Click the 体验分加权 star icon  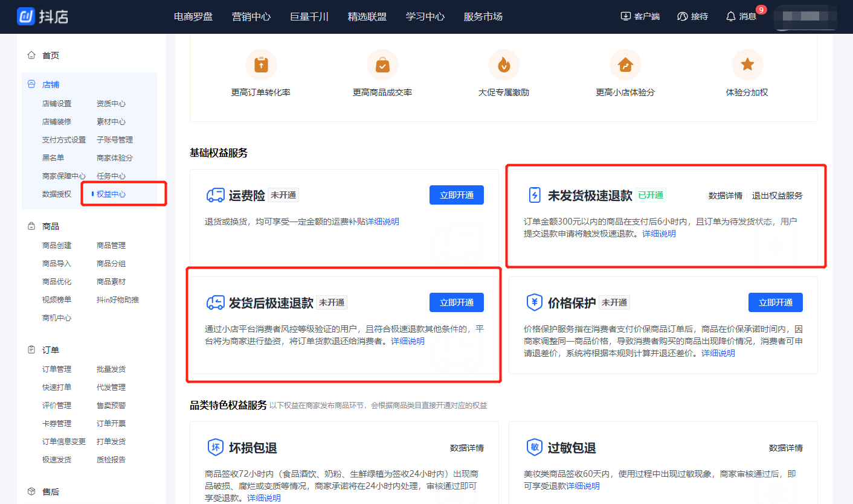tap(747, 65)
